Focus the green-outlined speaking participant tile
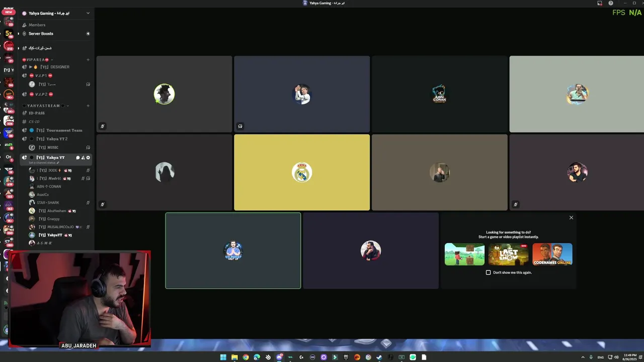The width and height of the screenshot is (644, 362). click(x=233, y=251)
